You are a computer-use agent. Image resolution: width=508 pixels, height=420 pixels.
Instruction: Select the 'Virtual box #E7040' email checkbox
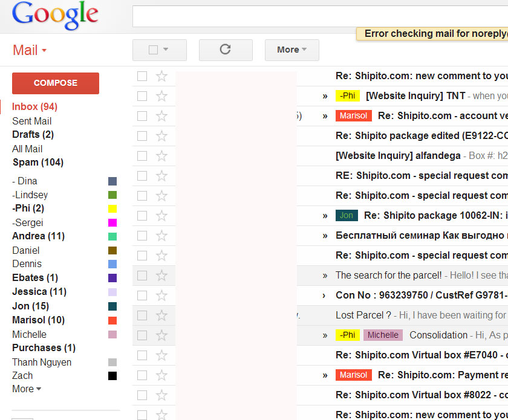click(x=142, y=355)
